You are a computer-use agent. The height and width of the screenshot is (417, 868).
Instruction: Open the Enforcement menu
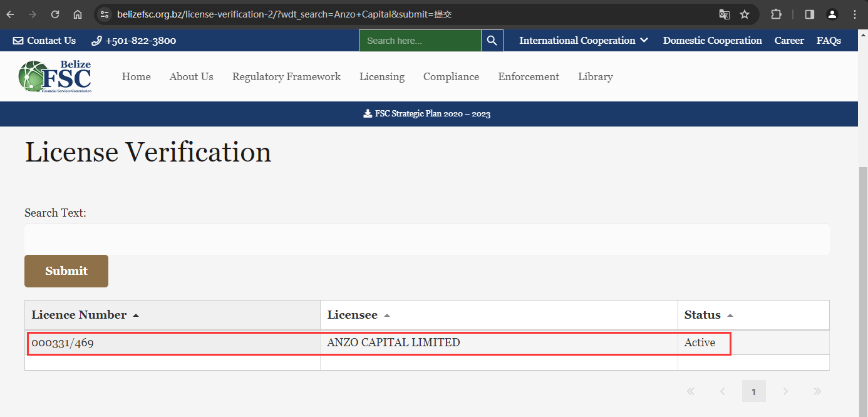coord(529,76)
